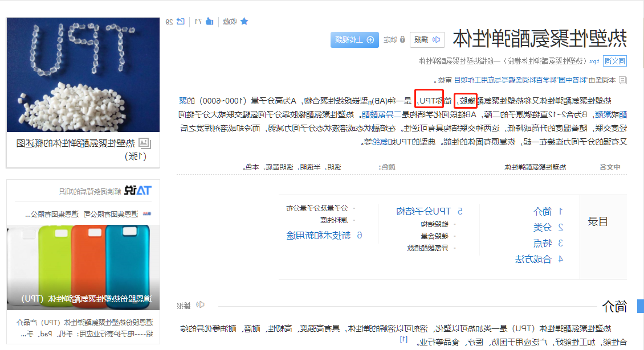
Task: Open the colorful phone cases TPU thumbnail
Action: (83, 267)
